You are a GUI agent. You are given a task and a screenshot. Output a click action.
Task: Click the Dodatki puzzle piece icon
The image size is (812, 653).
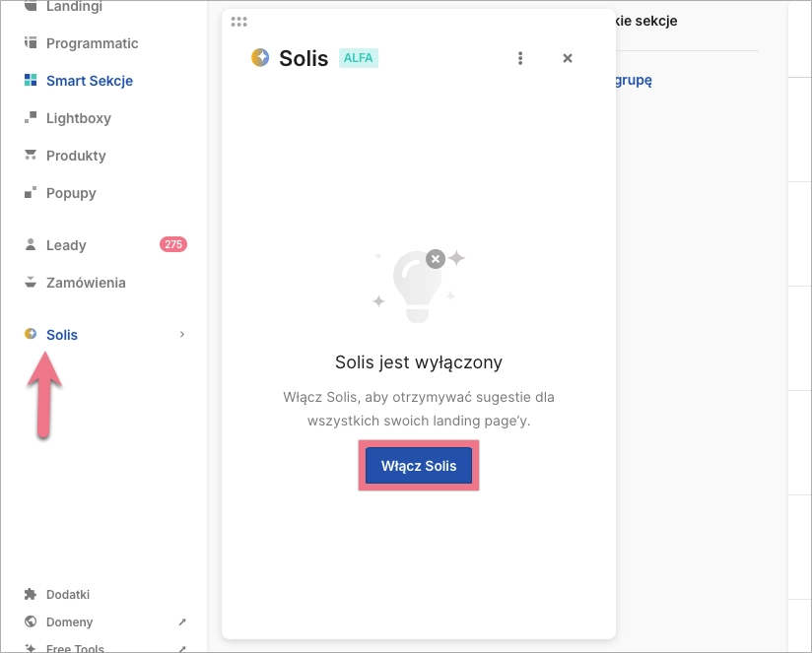coord(30,595)
